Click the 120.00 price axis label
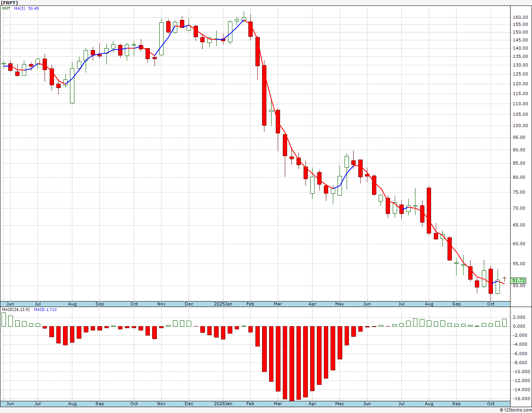 520,84
